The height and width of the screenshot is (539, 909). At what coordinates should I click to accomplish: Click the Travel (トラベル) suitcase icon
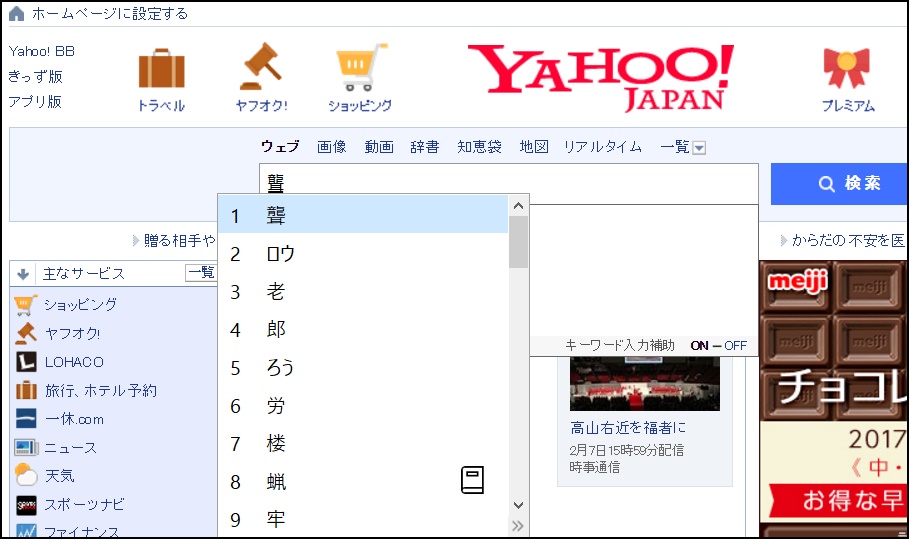point(161,69)
